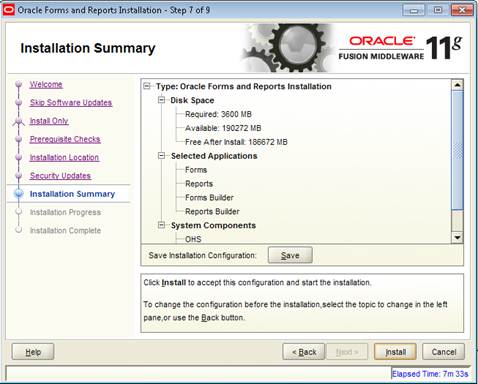Screen dimensions: 478x384
Task: Click the Oracle icon in the title bar
Action: click(x=9, y=10)
